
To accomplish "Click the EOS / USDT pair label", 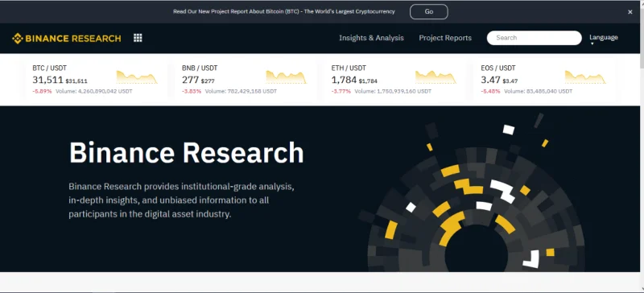I will (498, 68).
